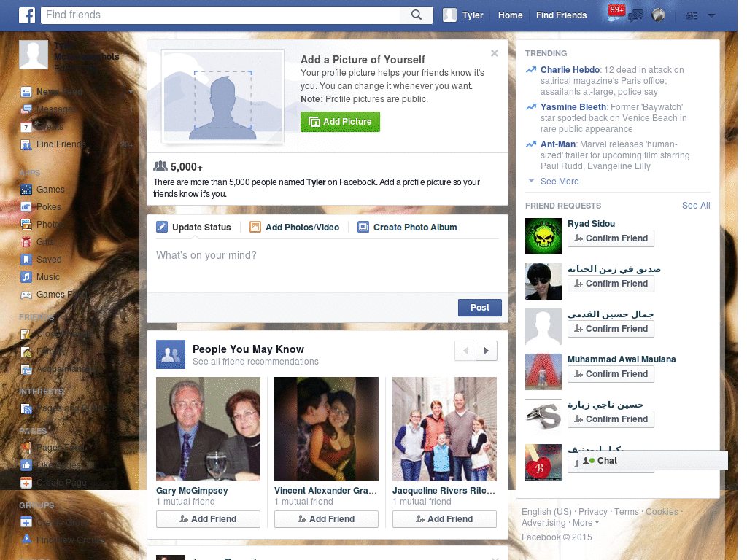Viewport: 747px width, 560px height.
Task: Open Privacy footer link
Action: point(592,511)
